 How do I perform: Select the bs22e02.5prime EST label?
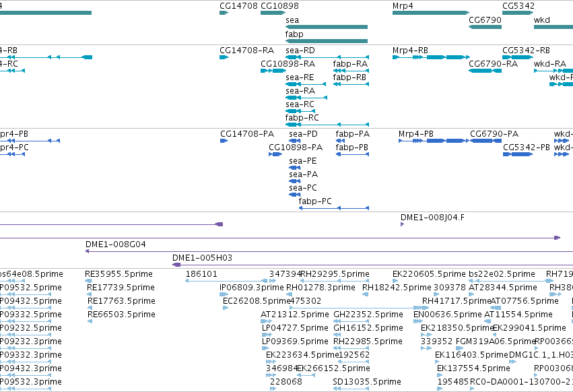[502, 274]
